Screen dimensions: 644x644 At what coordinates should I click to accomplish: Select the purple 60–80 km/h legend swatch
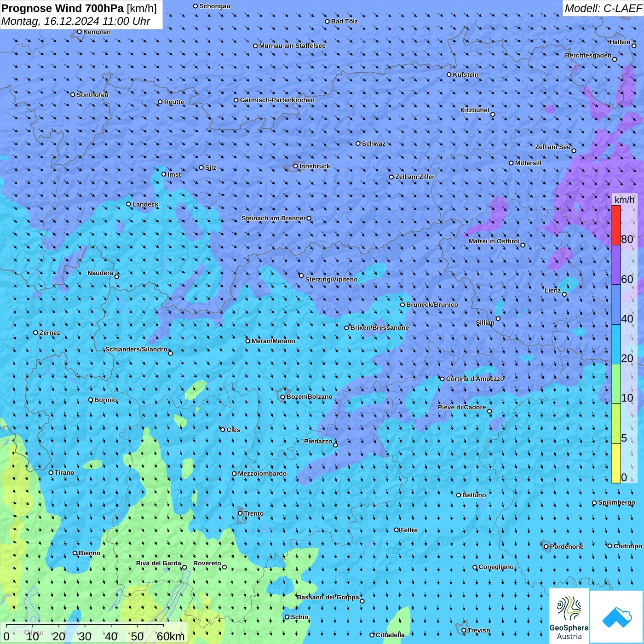(616, 265)
